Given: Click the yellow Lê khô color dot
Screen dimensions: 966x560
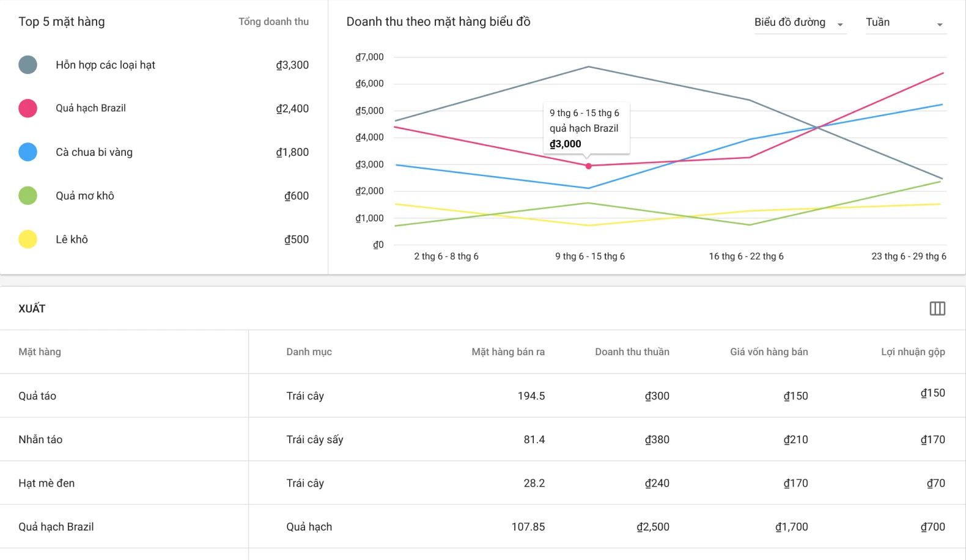Looking at the screenshot, I should pyautogui.click(x=28, y=239).
